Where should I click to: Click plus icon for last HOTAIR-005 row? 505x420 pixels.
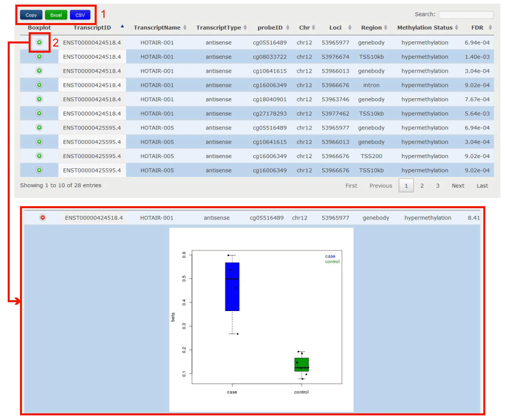(39, 170)
